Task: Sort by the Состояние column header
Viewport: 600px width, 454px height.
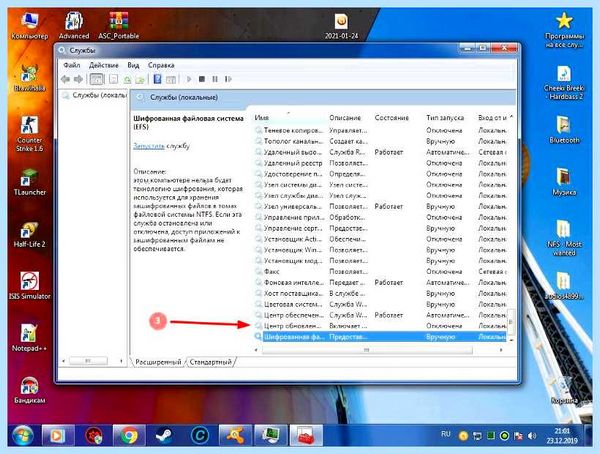Action: pos(392,118)
